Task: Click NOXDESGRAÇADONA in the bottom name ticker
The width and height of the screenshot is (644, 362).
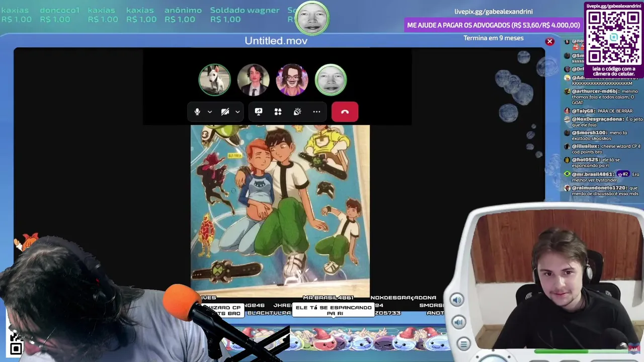Action: (x=403, y=298)
